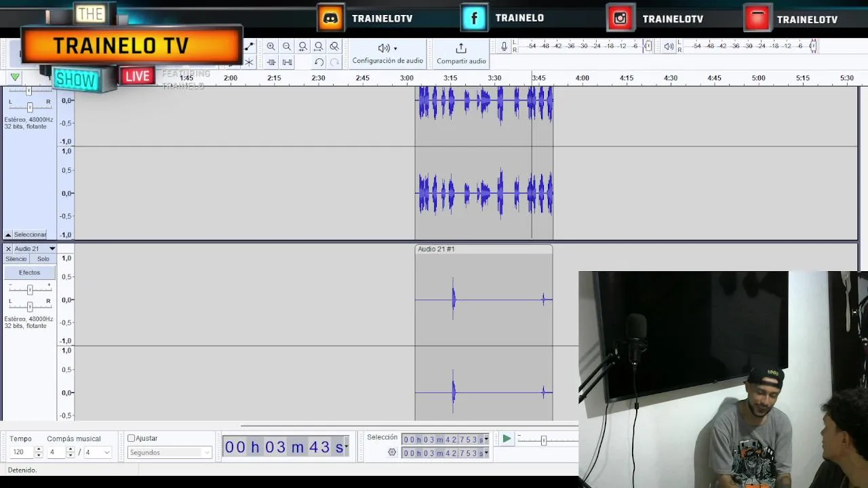Open main time display format dropdown
The width and height of the screenshot is (868, 488).
click(346, 447)
